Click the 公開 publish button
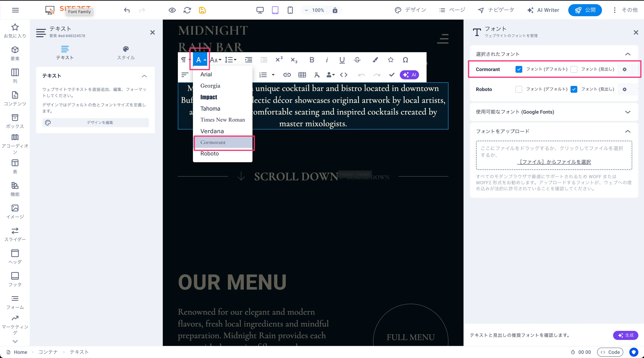The height and width of the screenshot is (358, 644). (585, 10)
